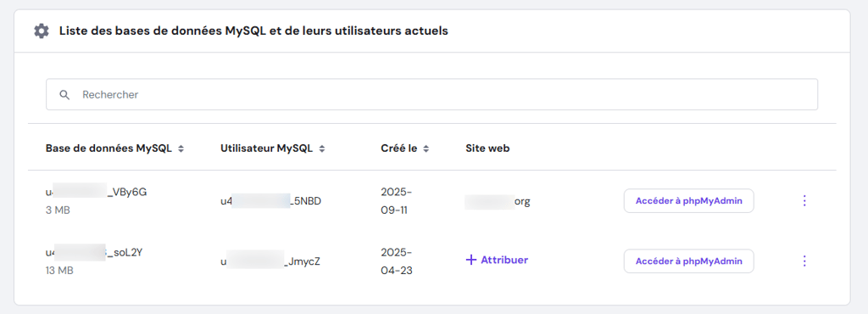Click the magnifier icon in search box
This screenshot has height=314, width=868.
pos(64,95)
